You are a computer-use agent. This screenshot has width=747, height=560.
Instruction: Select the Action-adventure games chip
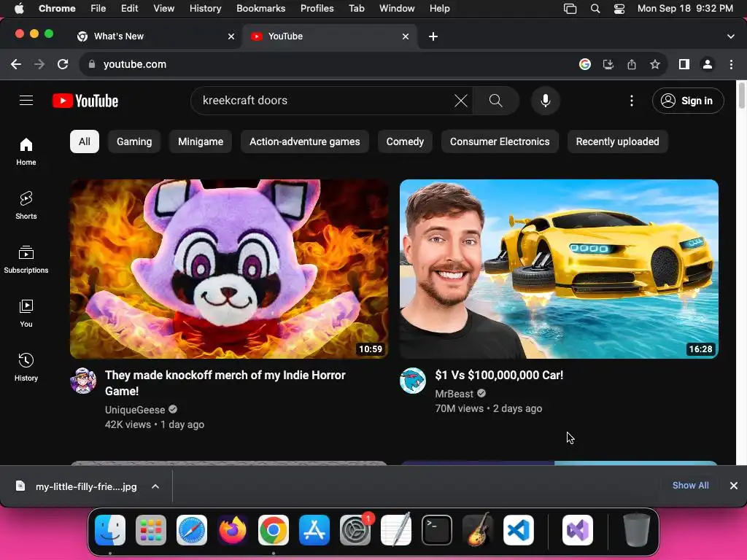304,141
